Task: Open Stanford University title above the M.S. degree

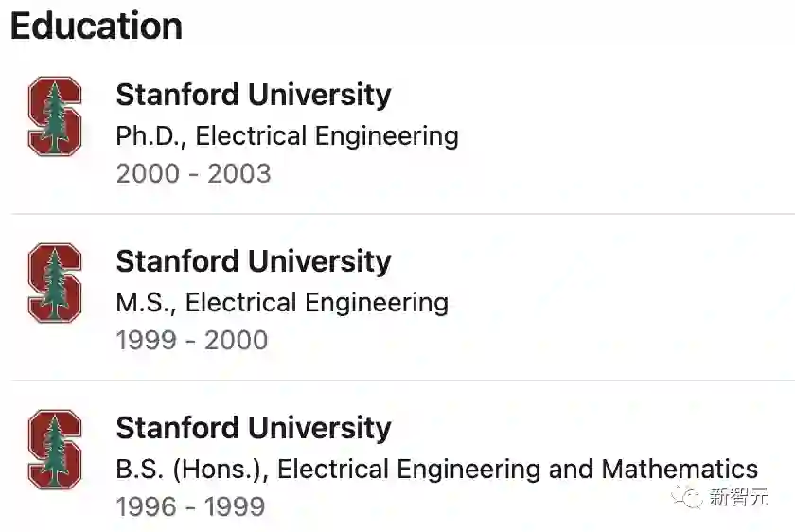Action: click(x=253, y=261)
